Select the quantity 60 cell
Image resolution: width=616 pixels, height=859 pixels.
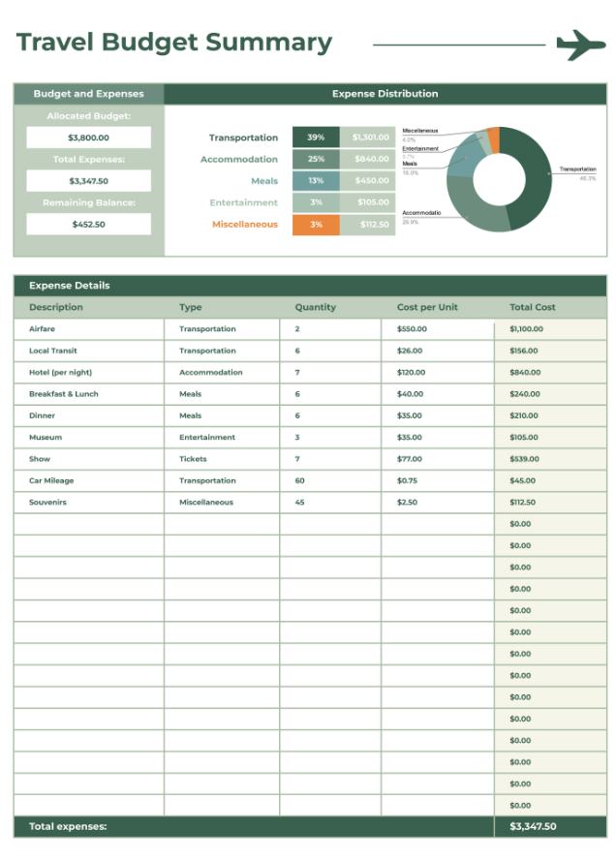pos(330,480)
